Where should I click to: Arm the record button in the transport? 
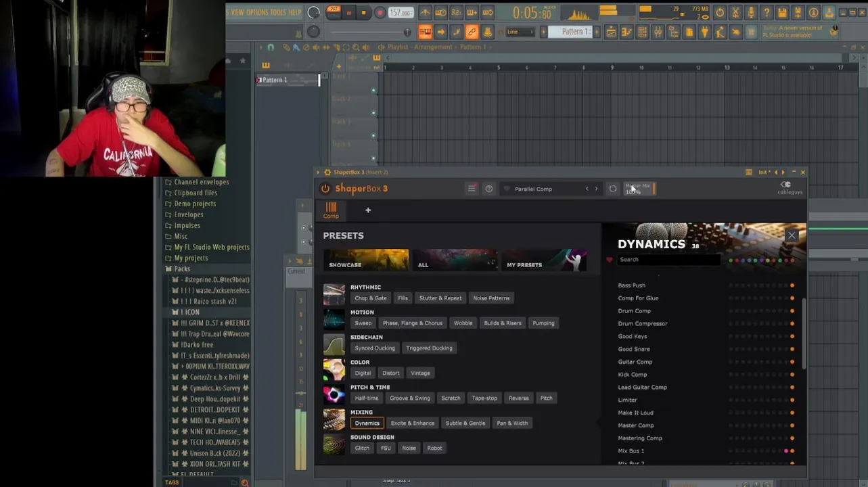(380, 13)
